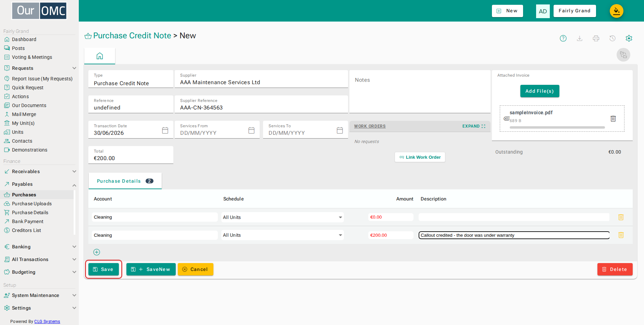
Task: Open the Transaction Date calendar picker
Action: [x=165, y=130]
